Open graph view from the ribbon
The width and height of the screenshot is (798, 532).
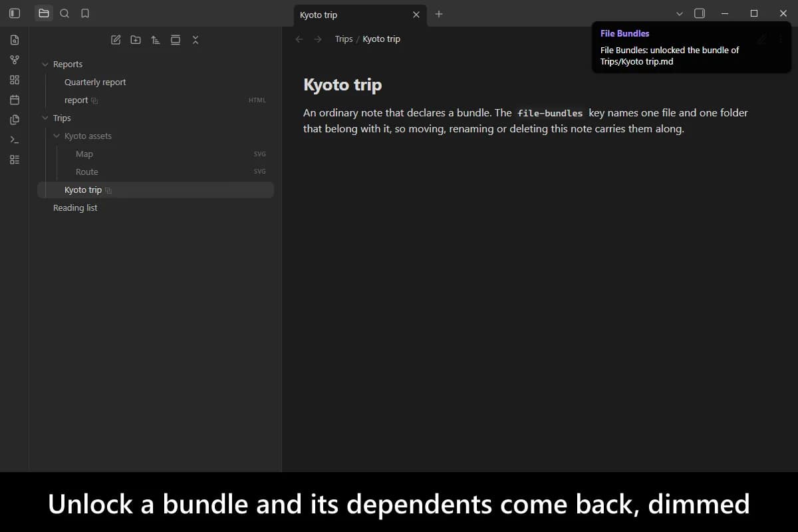click(15, 60)
